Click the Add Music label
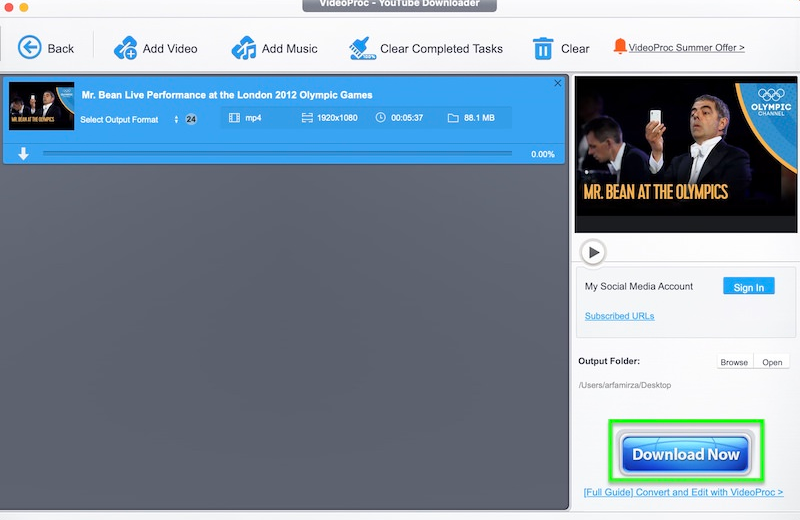 click(289, 48)
